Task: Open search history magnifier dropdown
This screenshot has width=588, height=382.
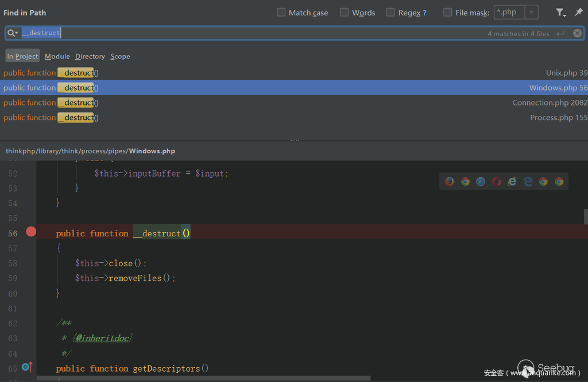Action: tap(12, 33)
